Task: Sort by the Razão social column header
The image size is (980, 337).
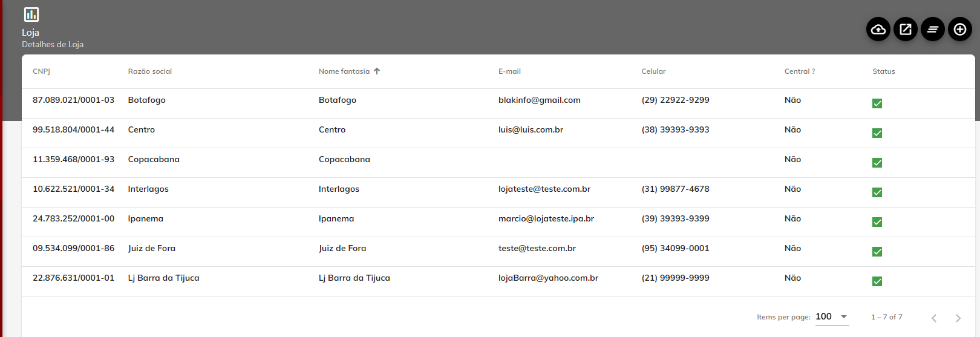Action: point(150,71)
